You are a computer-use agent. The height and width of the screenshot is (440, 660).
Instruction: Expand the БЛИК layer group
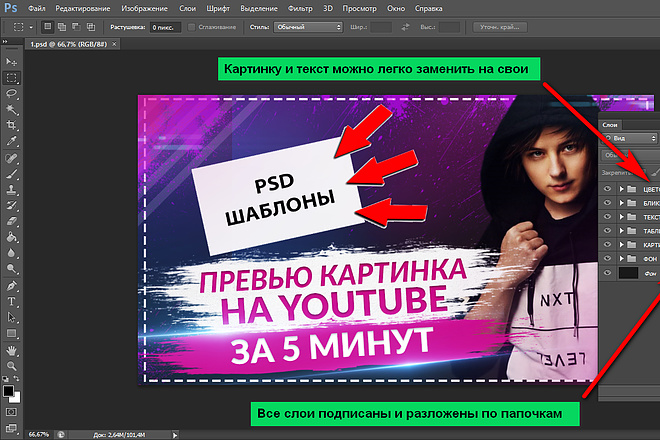pyautogui.click(x=621, y=203)
